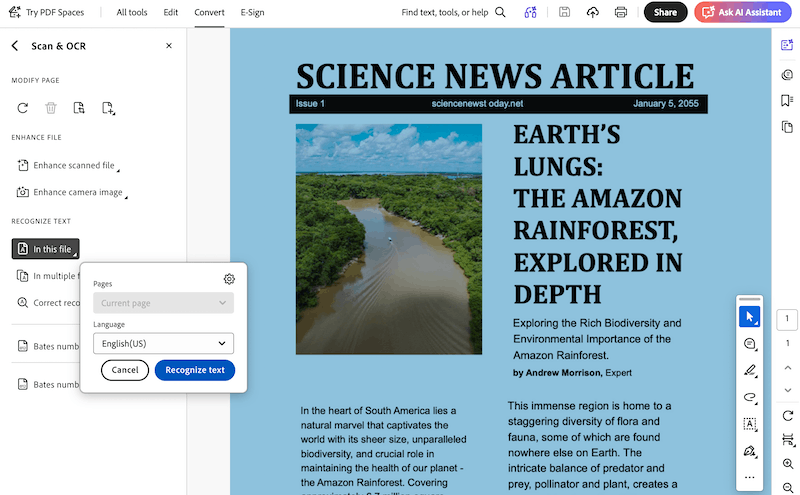Go back from Scan & OCR panel

tap(15, 46)
